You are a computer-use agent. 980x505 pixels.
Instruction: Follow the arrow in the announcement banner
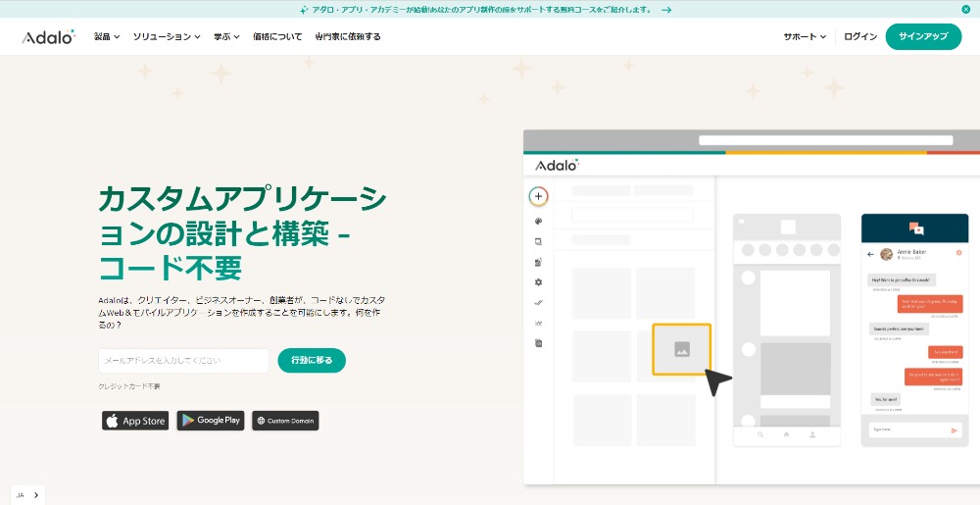666,10
